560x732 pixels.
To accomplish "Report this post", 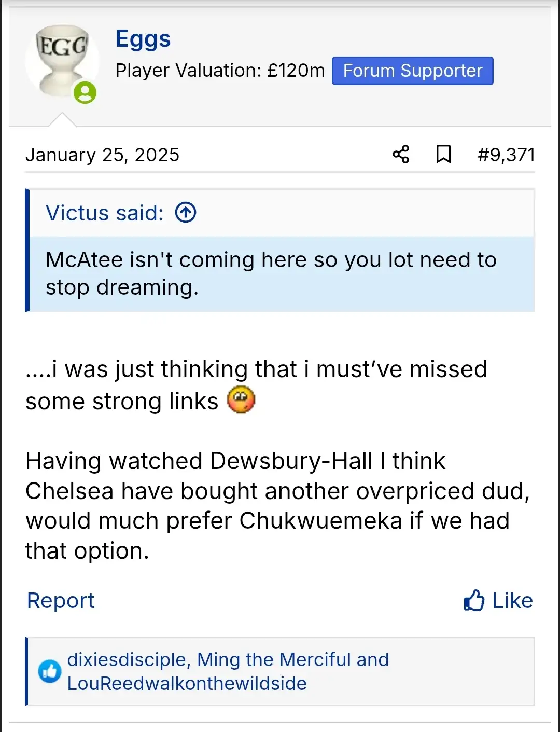I will [x=61, y=601].
